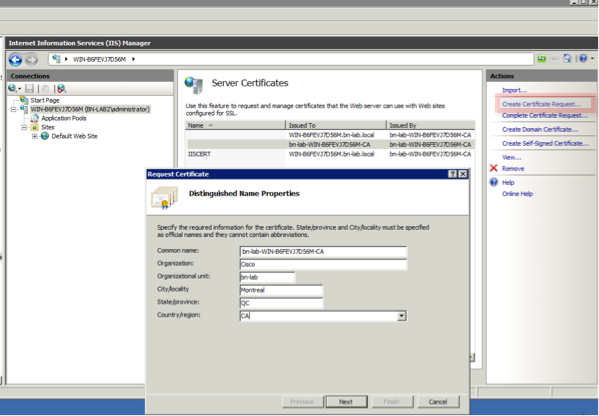Click the red X Remove icon
Screen dimensions: 599x416
494,168
